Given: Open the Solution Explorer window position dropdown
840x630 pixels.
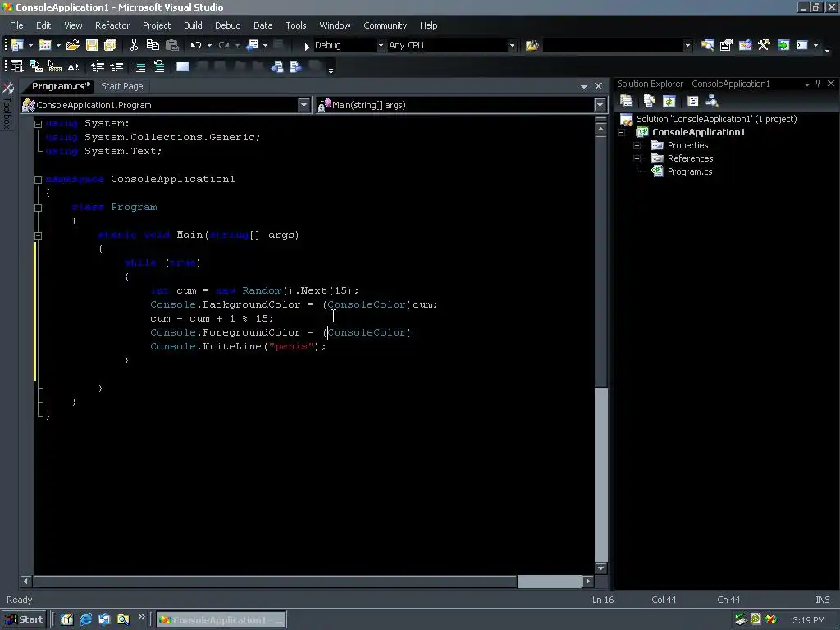Looking at the screenshot, I should coord(807,84).
